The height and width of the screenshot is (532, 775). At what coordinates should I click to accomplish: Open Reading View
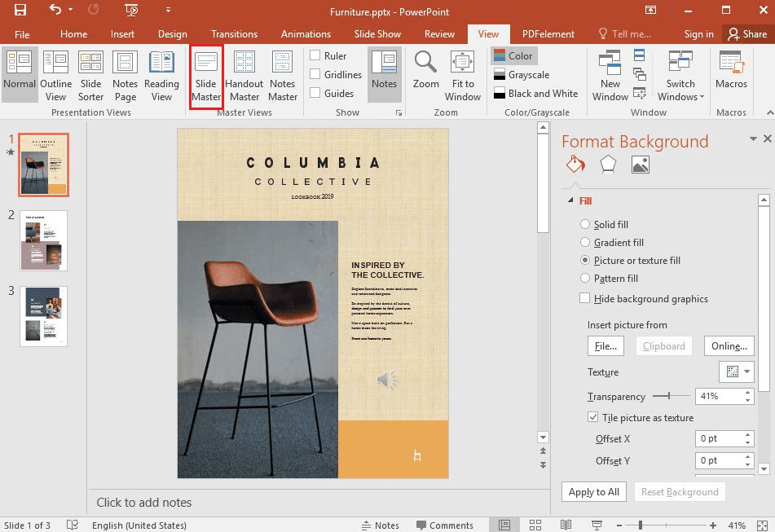tap(161, 77)
